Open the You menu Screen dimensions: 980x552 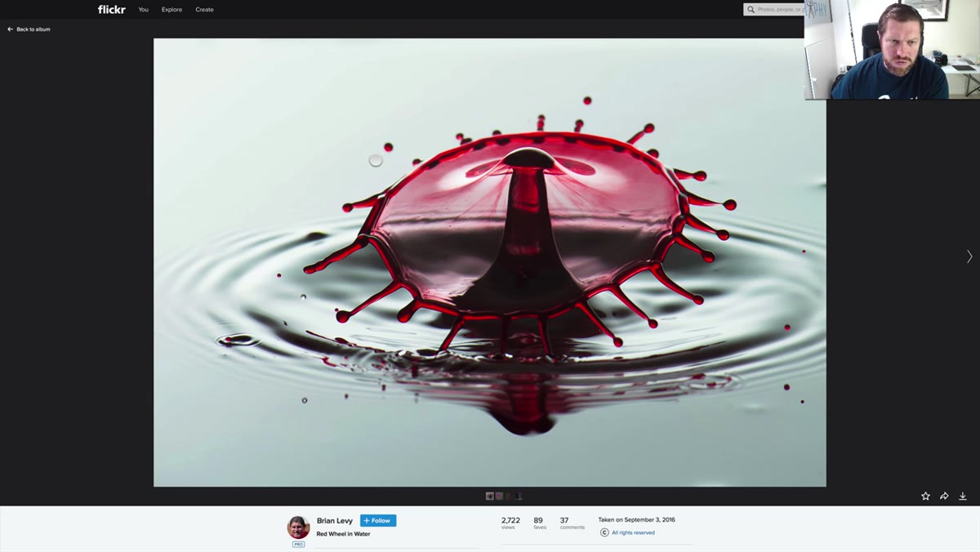click(144, 10)
